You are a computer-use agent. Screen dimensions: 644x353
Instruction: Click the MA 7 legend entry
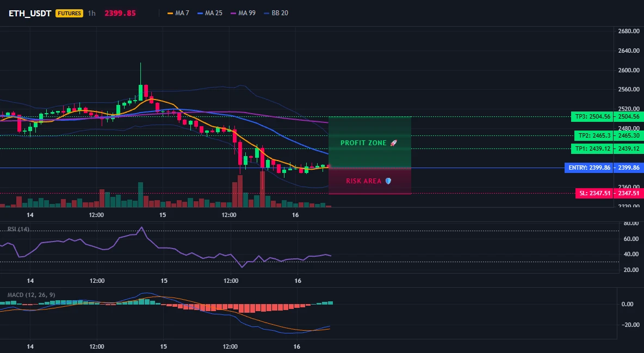(x=178, y=13)
